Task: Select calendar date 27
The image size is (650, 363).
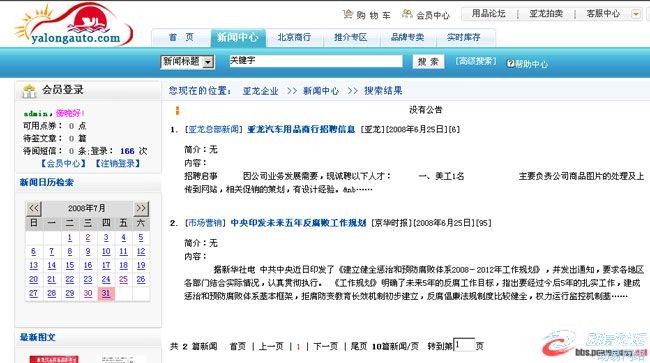Action: pos(34,293)
